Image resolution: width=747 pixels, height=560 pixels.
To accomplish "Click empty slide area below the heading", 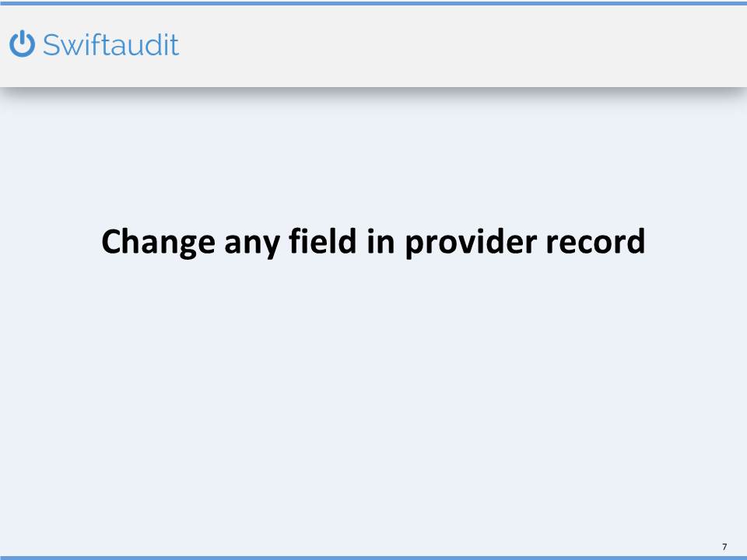I will [373, 389].
